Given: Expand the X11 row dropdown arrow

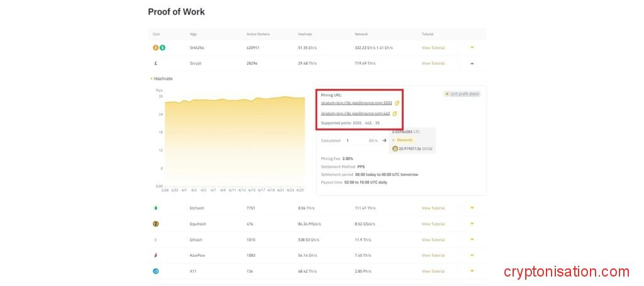Looking at the screenshot, I should tap(472, 271).
